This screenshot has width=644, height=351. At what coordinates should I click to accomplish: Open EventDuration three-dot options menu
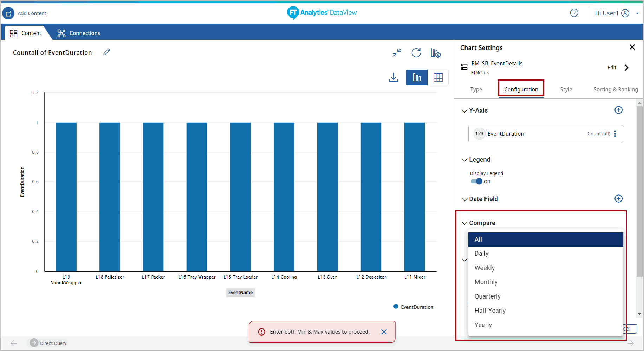[615, 134]
